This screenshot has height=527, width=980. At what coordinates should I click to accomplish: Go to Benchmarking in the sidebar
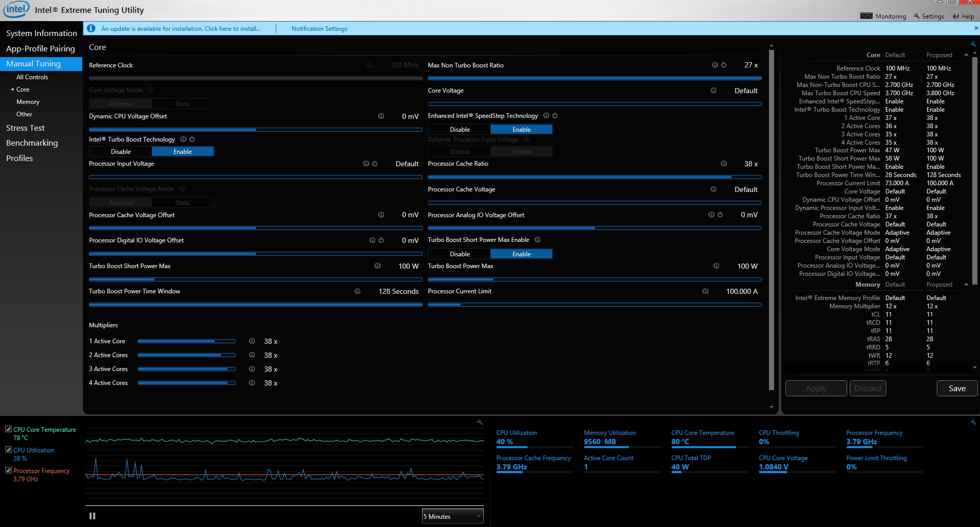coord(32,143)
